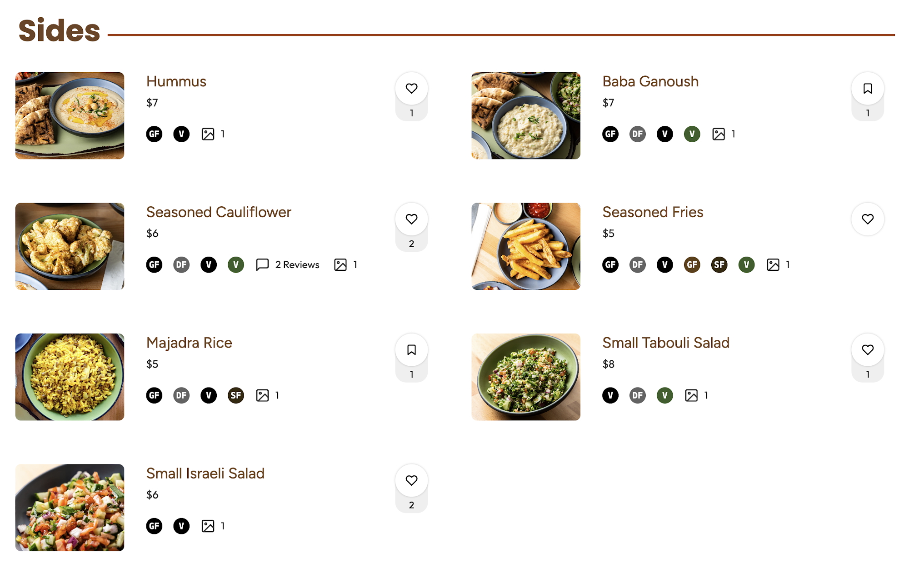Like the Hummus dish with heart icon
Viewport: 909px width, 588px height.
[411, 88]
